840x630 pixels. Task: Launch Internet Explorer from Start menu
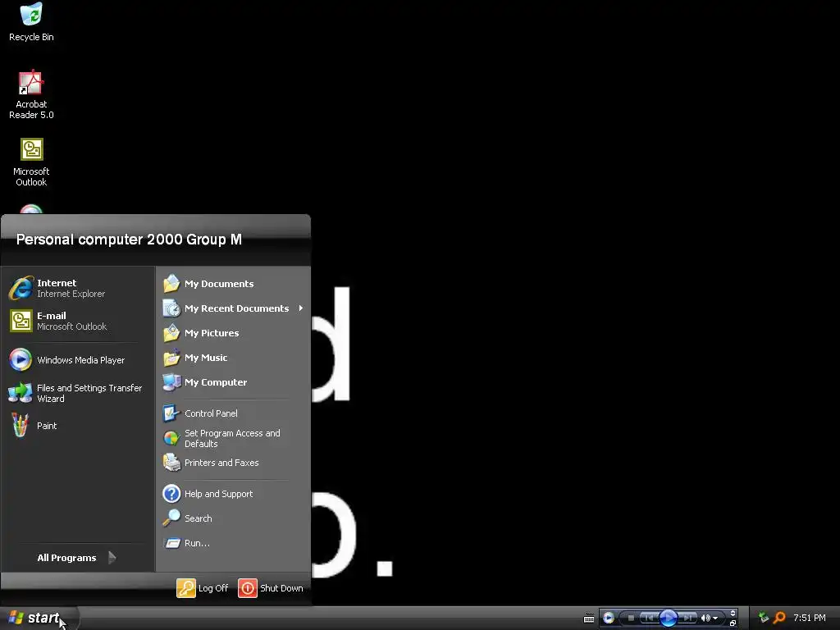(x=78, y=288)
